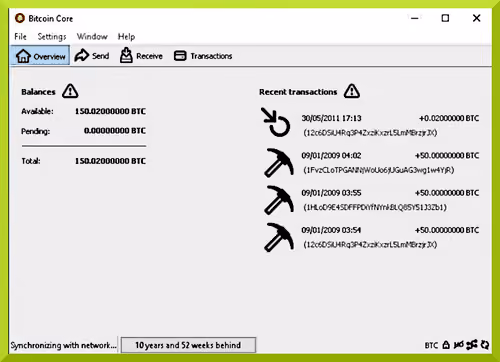Open the Help menu
Viewport: 500px width, 362px height.
click(x=126, y=37)
